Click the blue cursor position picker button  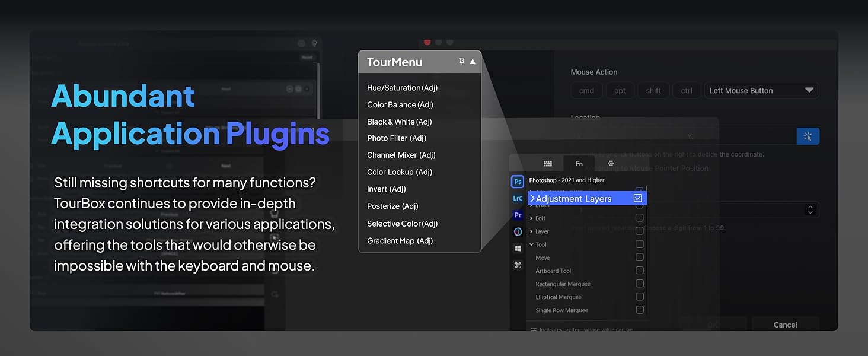808,136
